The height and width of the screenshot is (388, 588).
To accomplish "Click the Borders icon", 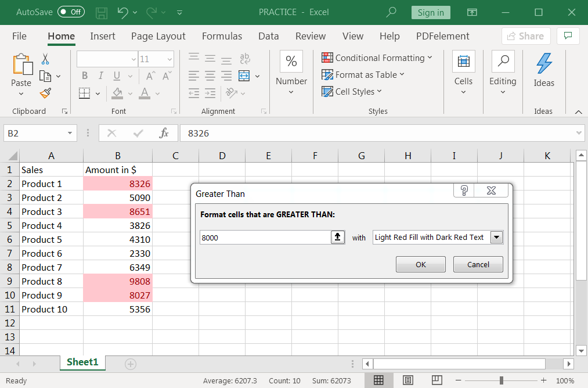I will tap(84, 93).
